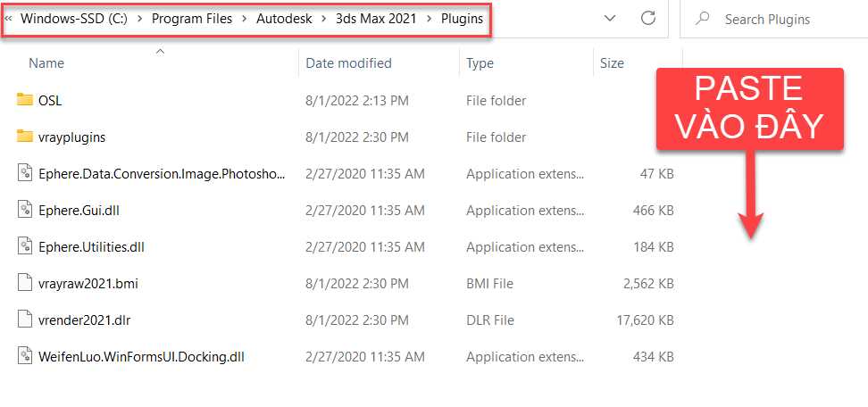Screen dimensions: 868x407
Task: Expand chevron after 3ds Max 2021
Action: [429, 19]
